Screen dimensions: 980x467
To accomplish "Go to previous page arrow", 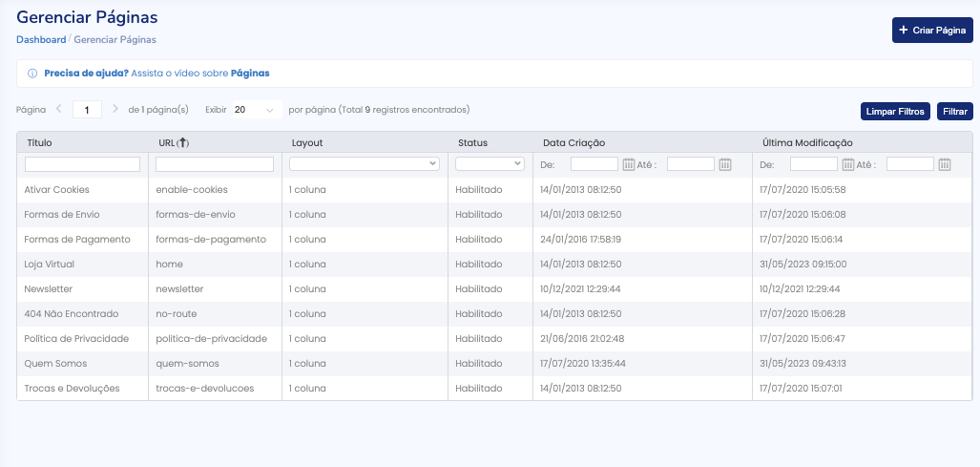I will 58,110.
